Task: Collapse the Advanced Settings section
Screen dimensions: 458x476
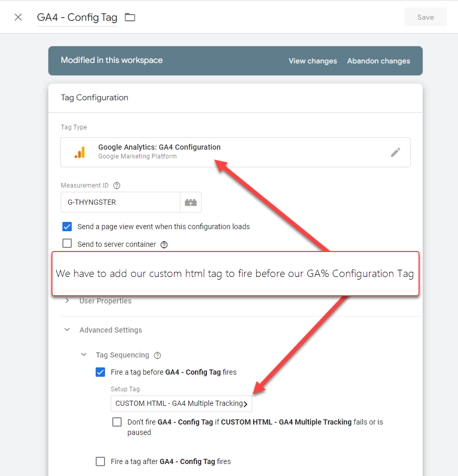Action: pyautogui.click(x=67, y=330)
